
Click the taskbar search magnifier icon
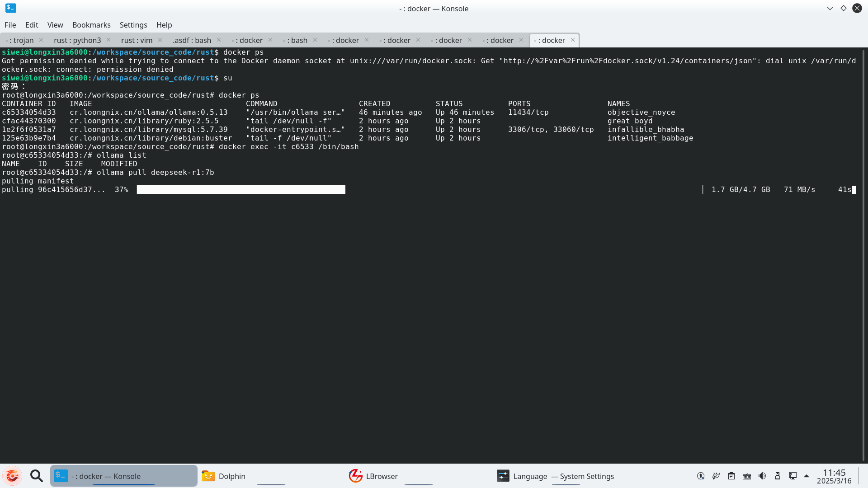tap(37, 476)
